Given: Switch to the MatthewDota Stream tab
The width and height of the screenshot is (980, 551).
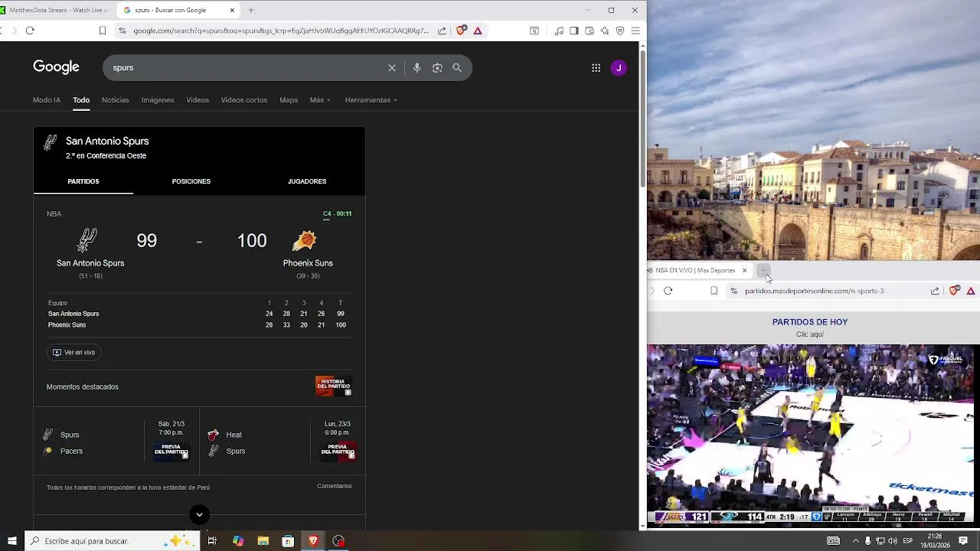Looking at the screenshot, I should (x=57, y=10).
